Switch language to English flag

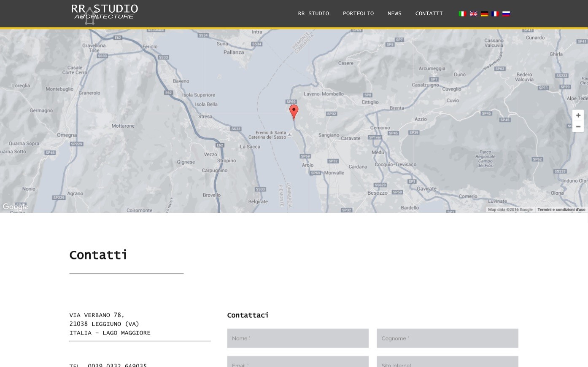tap(473, 13)
